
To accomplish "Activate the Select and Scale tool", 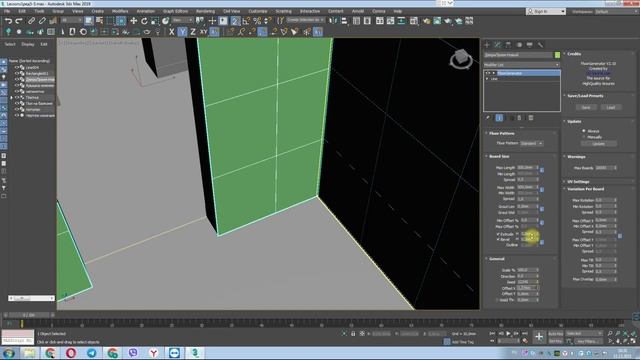I will (x=155, y=21).
